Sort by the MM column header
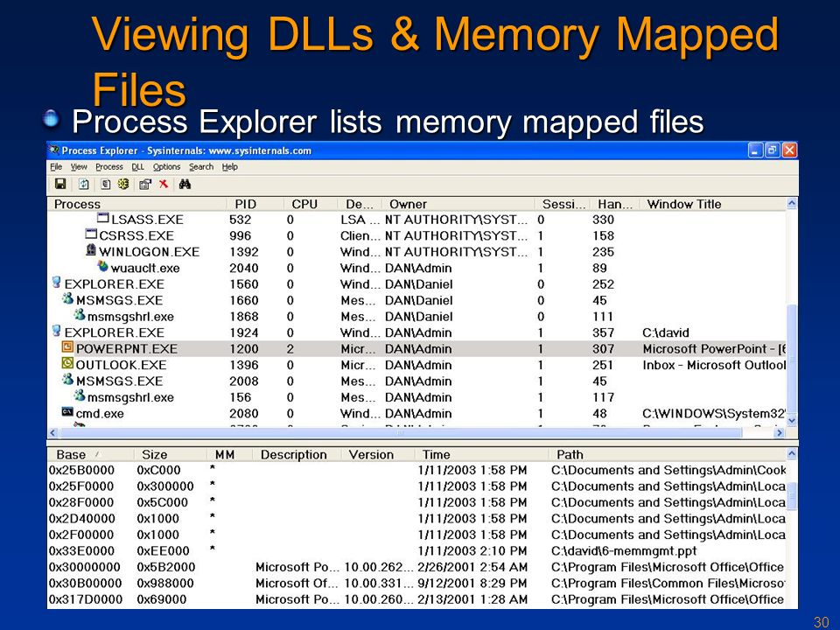 230,455
